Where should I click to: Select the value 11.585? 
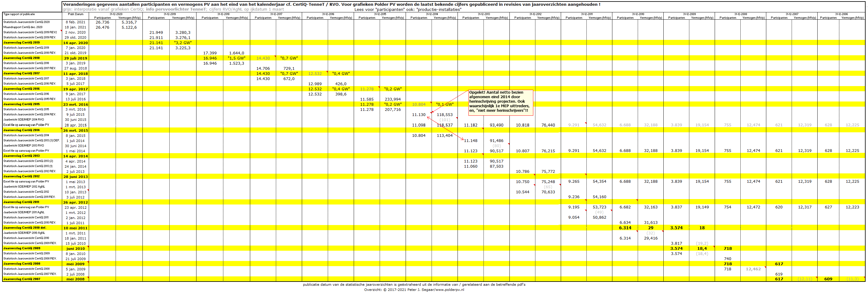(367, 99)
